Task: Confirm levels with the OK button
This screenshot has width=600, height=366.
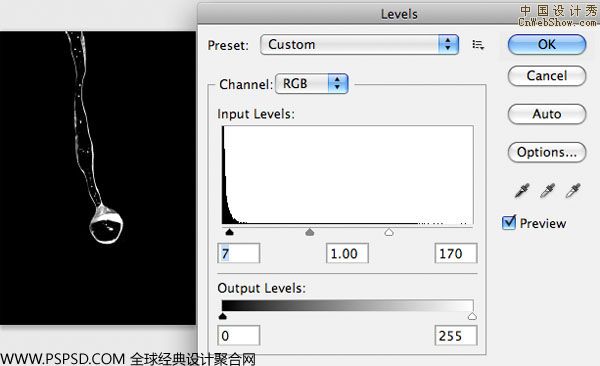Action: tap(547, 44)
